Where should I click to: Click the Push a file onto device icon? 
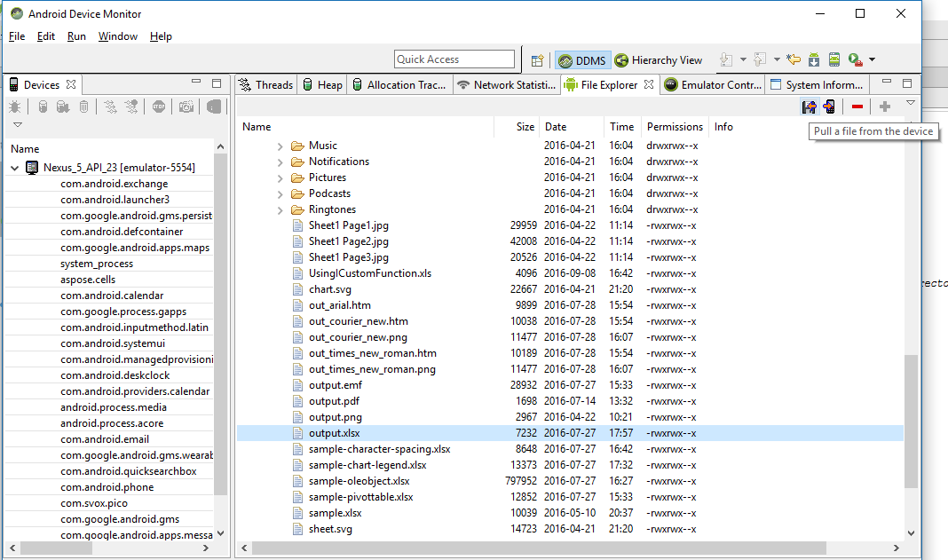click(x=829, y=107)
